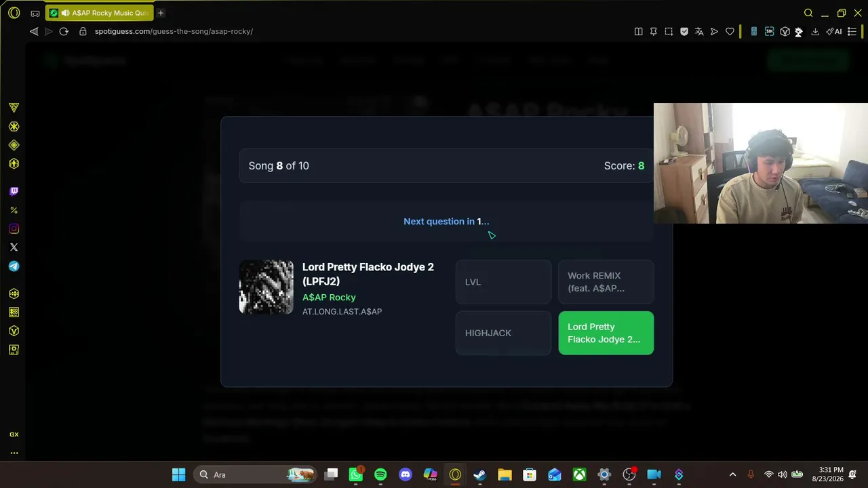Open Discord from the taskbar
Screen dimensions: 868x488
[x=406, y=474]
